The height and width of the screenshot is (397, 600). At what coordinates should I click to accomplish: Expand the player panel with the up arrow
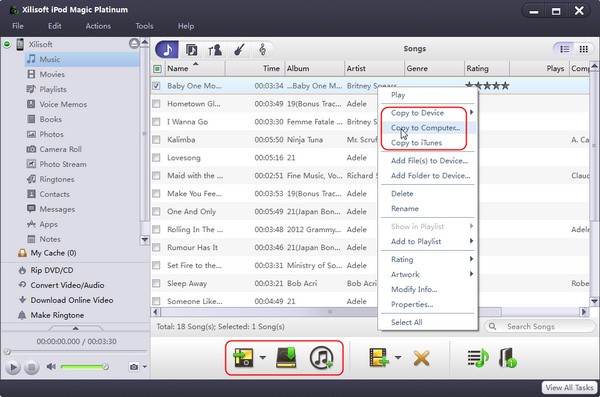coord(75,328)
